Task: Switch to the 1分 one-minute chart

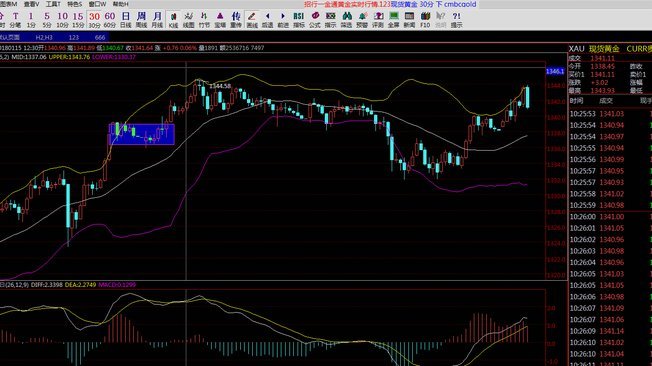Action: pos(31,20)
